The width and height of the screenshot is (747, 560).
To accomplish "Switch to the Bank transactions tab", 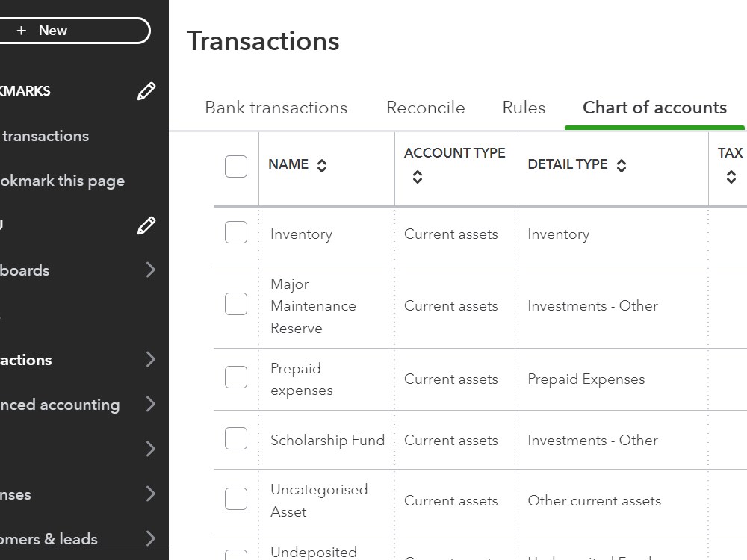I will pos(276,108).
